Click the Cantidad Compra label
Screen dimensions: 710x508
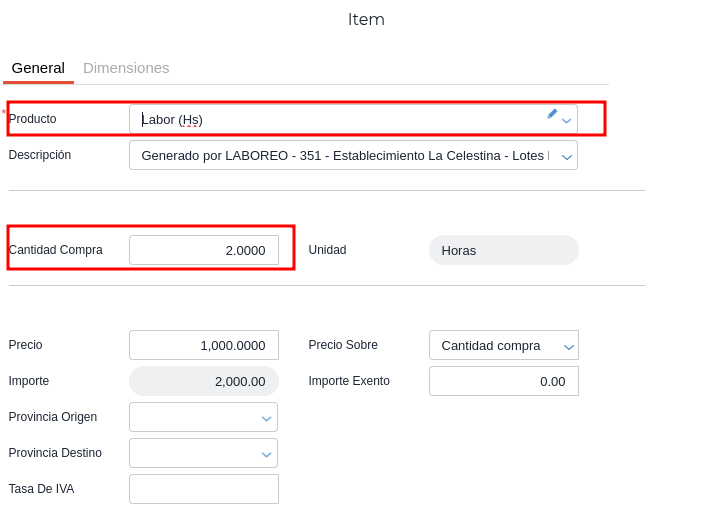pos(56,250)
